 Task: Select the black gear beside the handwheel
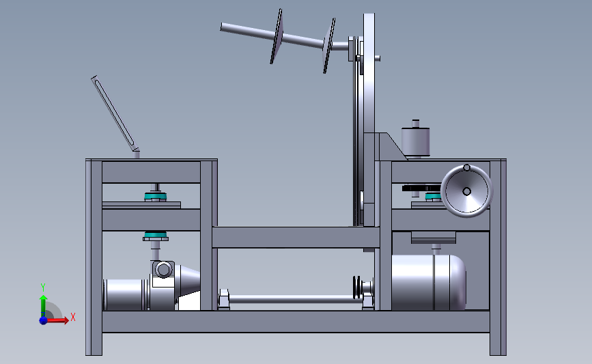tap(421, 188)
